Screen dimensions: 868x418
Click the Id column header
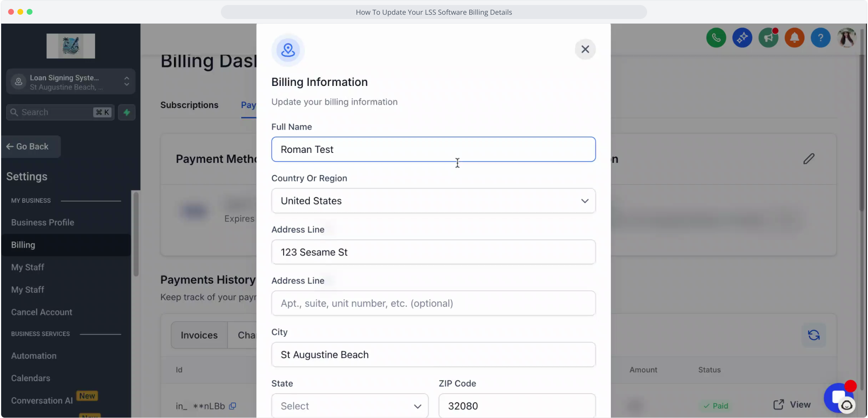179,370
